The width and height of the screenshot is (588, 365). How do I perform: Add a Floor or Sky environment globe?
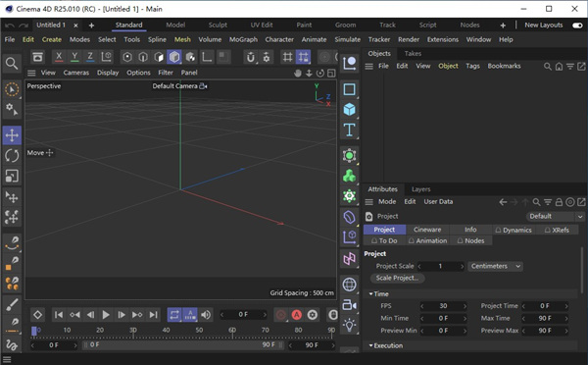(349, 285)
